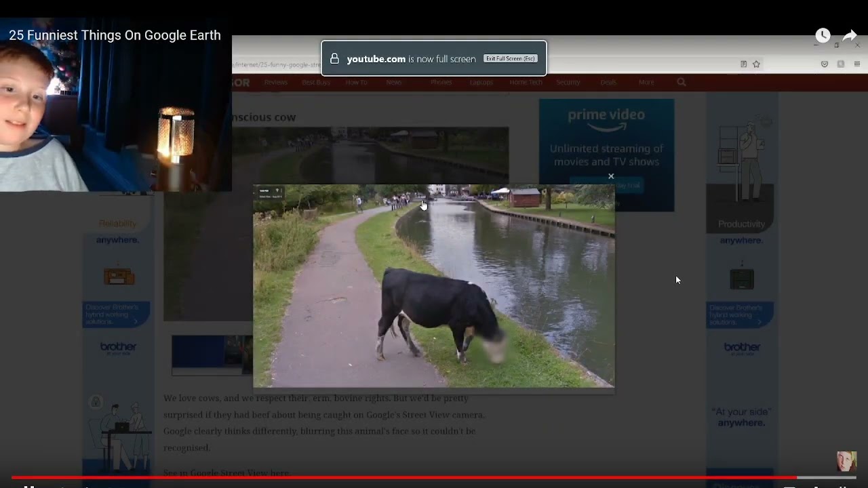Viewport: 868px width, 488px height.
Task: Click See in Google Street View here link
Action: pyautogui.click(x=226, y=472)
